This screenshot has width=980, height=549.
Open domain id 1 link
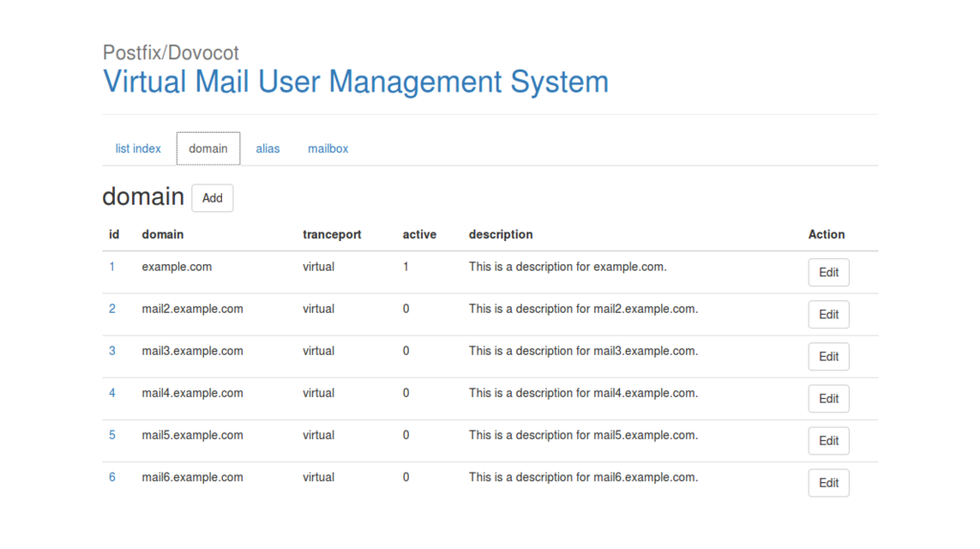[112, 267]
